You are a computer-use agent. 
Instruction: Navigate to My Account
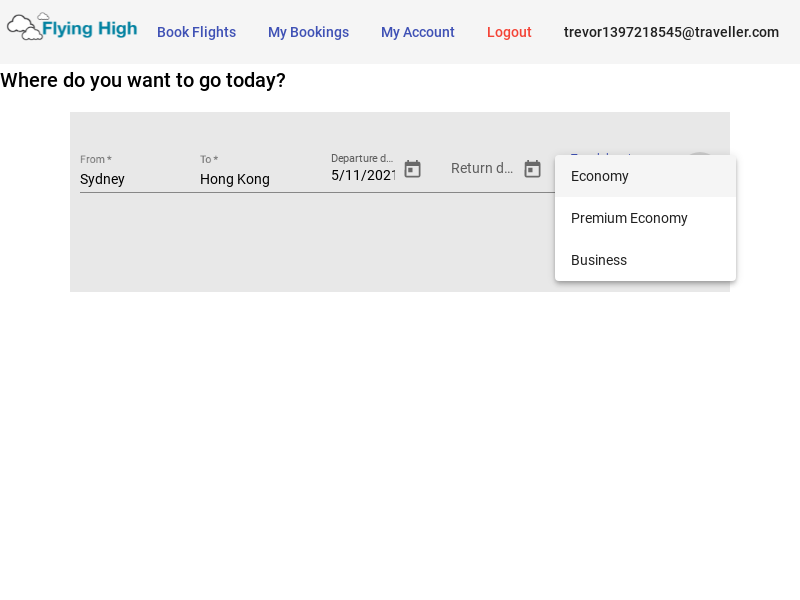[417, 32]
